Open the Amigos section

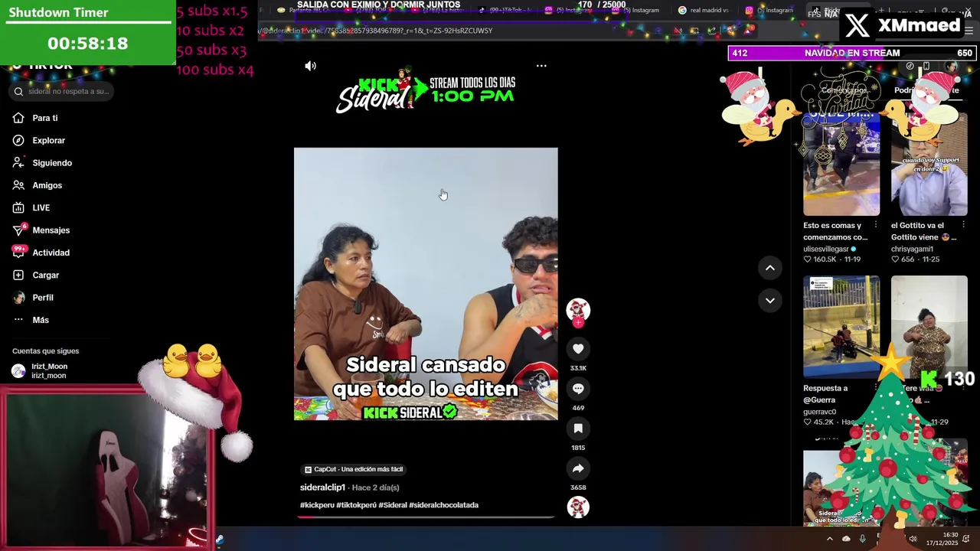(x=47, y=185)
